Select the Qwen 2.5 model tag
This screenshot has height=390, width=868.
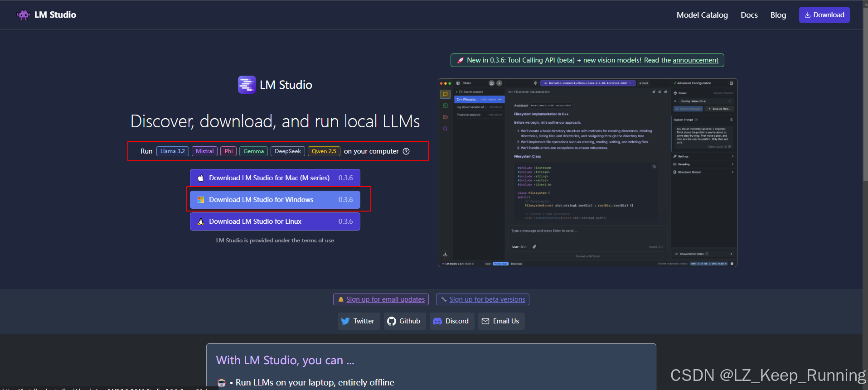pos(324,151)
